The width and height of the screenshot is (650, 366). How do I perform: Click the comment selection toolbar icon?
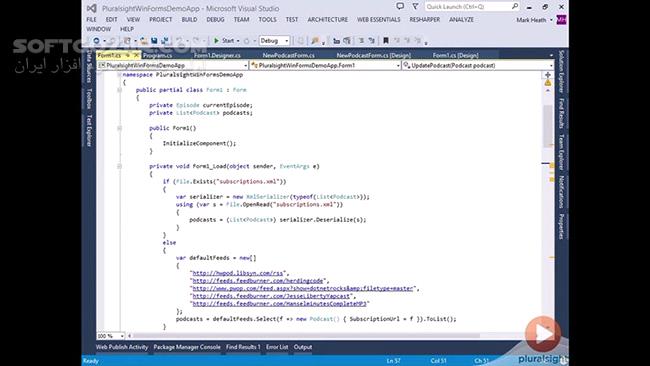click(361, 41)
